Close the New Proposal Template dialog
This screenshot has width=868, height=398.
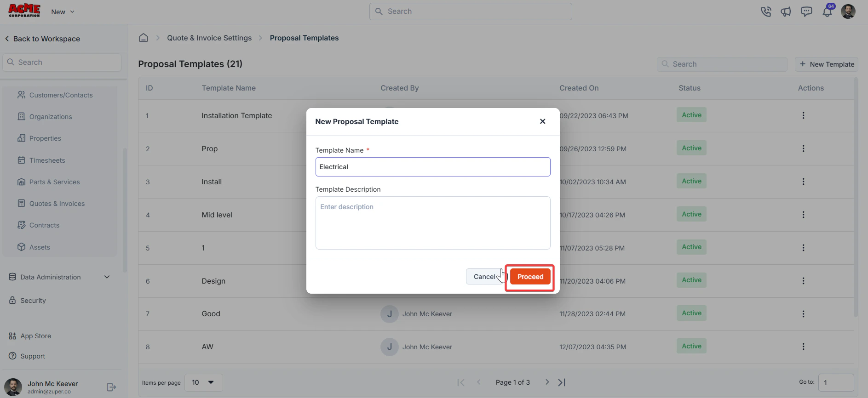[x=543, y=121]
